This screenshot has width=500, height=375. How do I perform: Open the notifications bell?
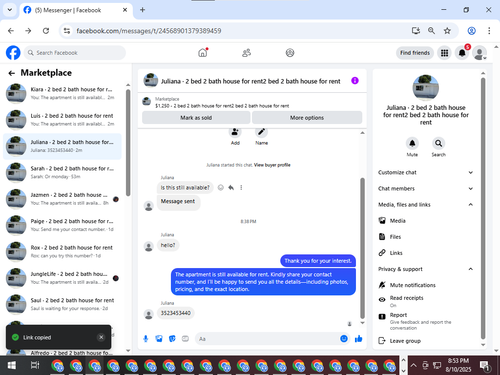coord(462,53)
